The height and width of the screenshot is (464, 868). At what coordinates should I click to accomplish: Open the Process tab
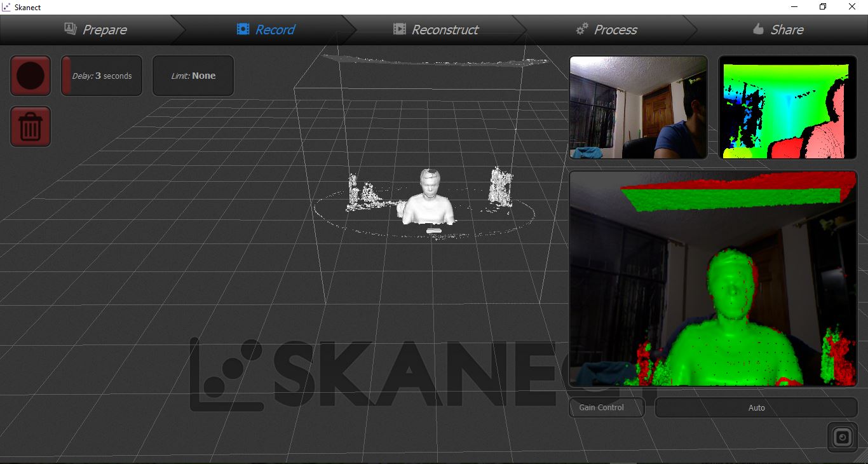606,29
